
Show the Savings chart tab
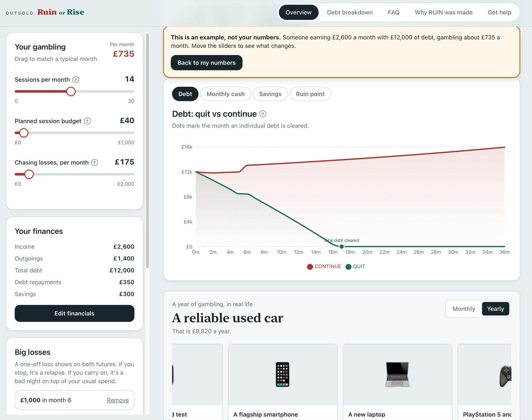click(270, 94)
